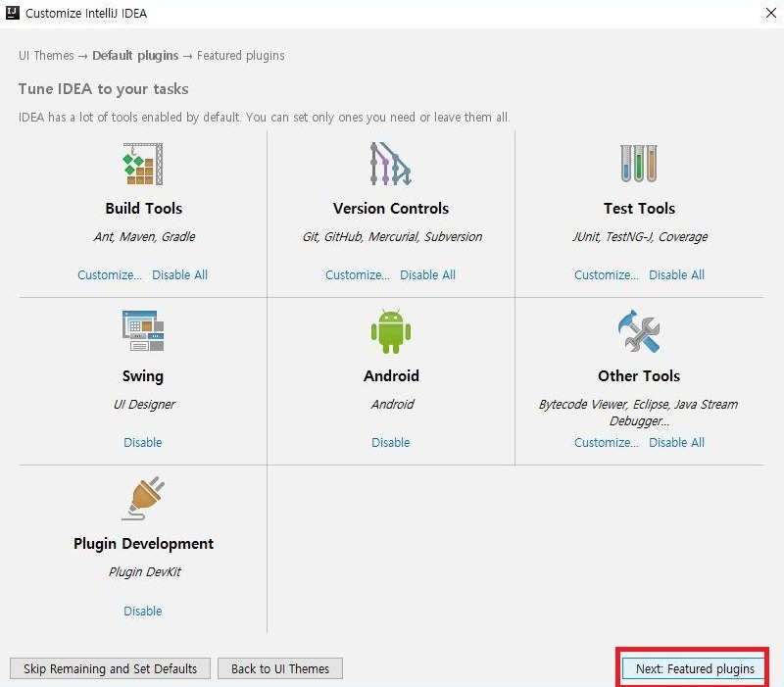784x687 pixels.
Task: Click the 'UI Designer' description text
Action: coord(144,404)
